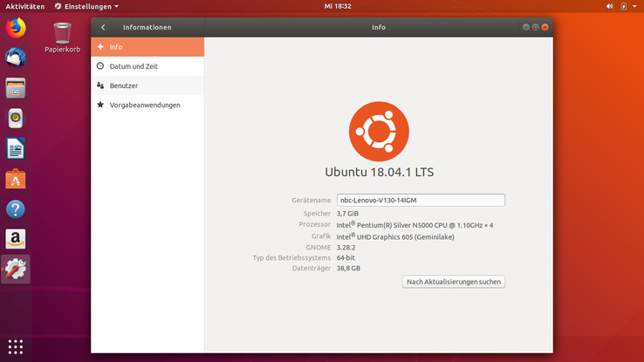Click the Gerätename text field
This screenshot has width=644, height=362.
coord(421,200)
